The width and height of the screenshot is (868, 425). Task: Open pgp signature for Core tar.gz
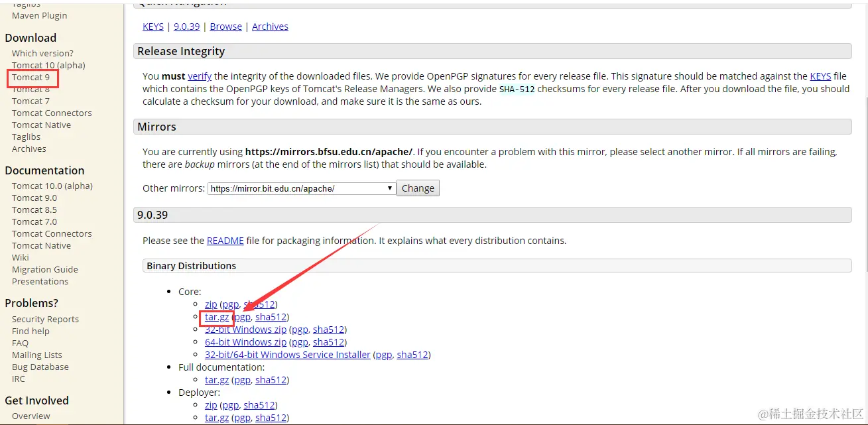(242, 317)
